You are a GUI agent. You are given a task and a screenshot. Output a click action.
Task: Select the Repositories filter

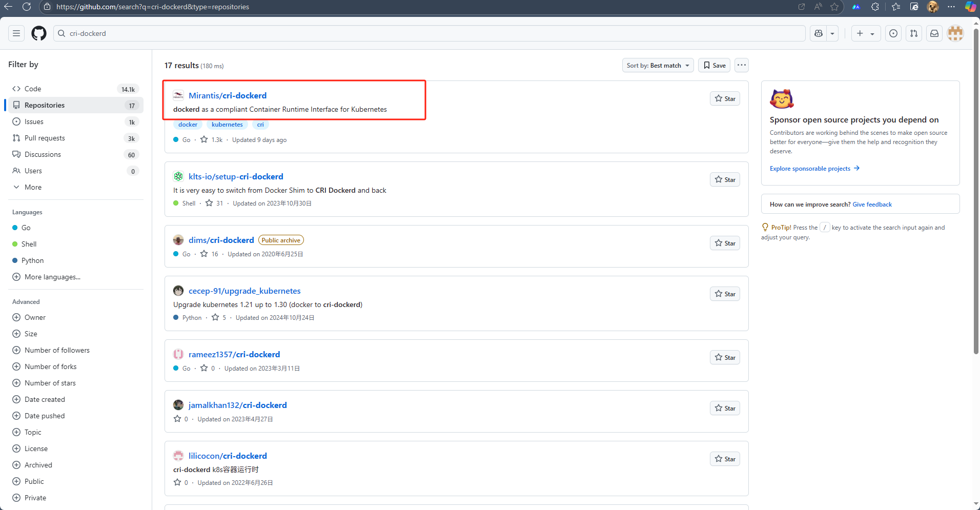pyautogui.click(x=76, y=105)
